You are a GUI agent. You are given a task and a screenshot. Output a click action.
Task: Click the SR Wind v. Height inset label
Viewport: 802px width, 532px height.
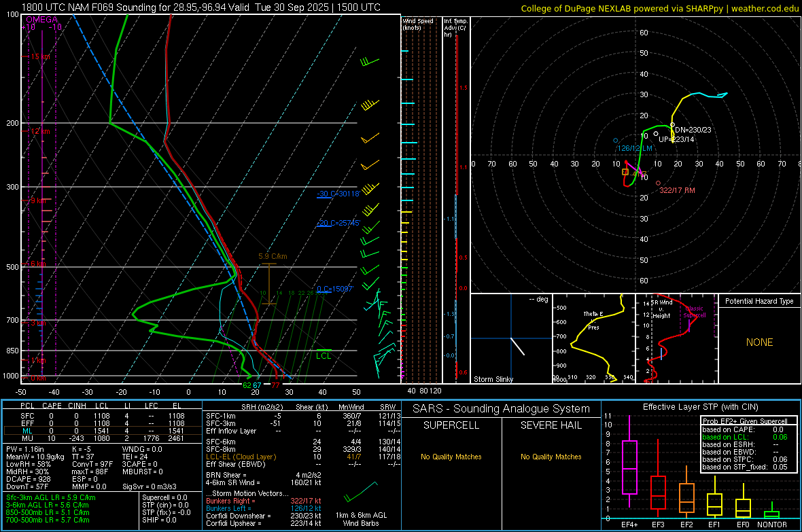coord(661,309)
